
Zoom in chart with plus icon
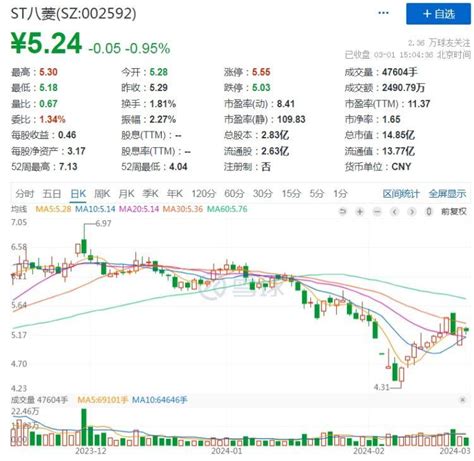pyautogui.click(x=360, y=212)
